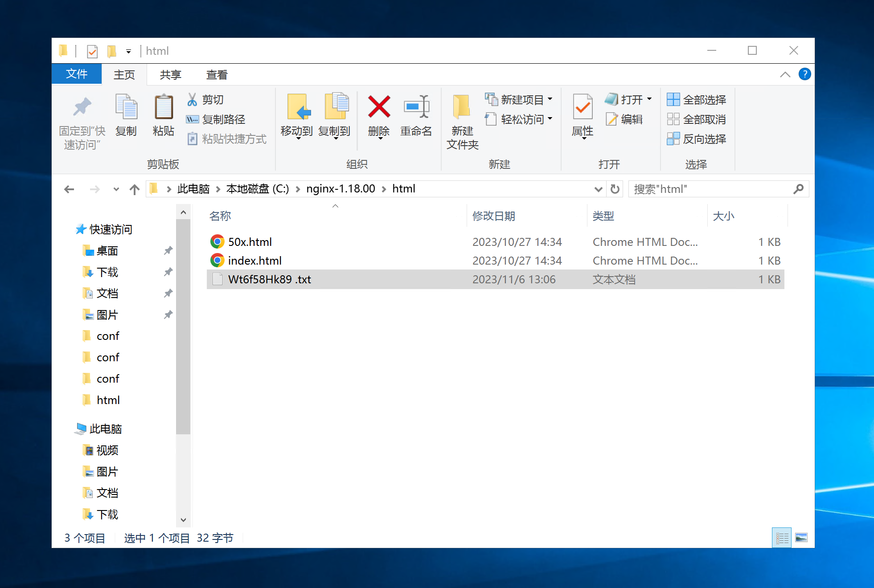
Task: Click the Cut (剪切) scissors icon
Action: (192, 99)
